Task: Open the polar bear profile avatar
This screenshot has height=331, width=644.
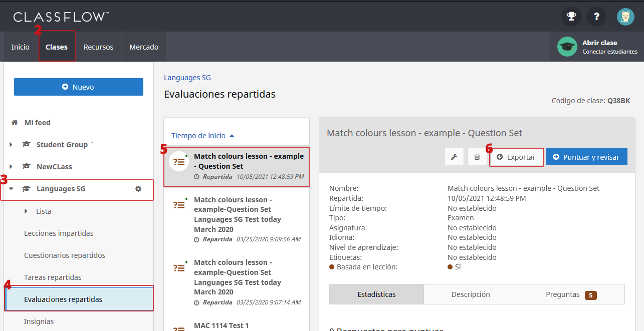Action: click(625, 17)
